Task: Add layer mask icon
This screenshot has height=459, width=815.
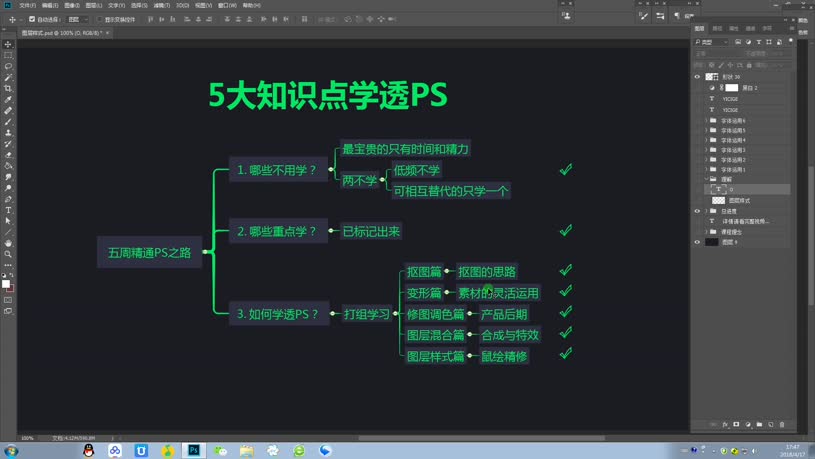Action: [737, 425]
